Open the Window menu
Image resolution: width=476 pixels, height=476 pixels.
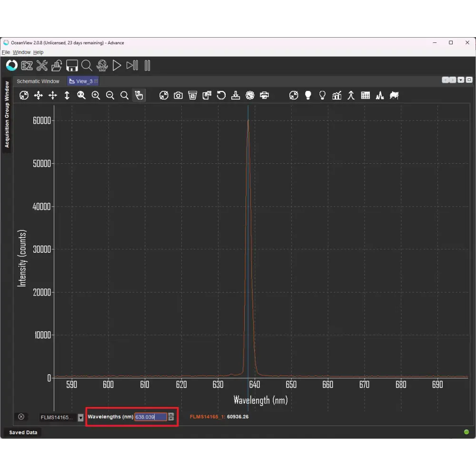coord(21,52)
